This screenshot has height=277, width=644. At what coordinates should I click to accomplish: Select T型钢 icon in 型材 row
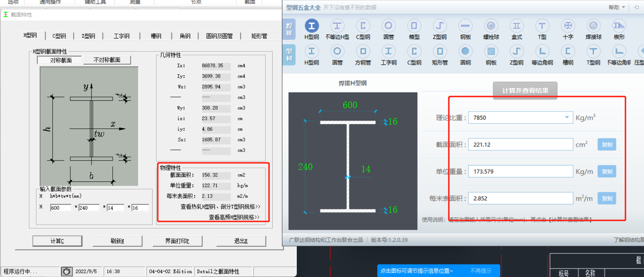(x=593, y=52)
